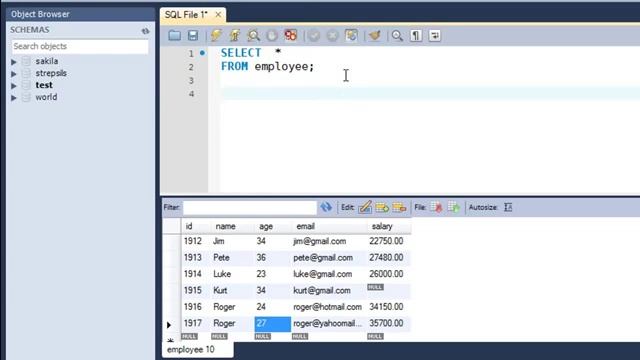Screen dimensions: 640x360
Task: Sort by the salary column header
Action: pos(389,226)
